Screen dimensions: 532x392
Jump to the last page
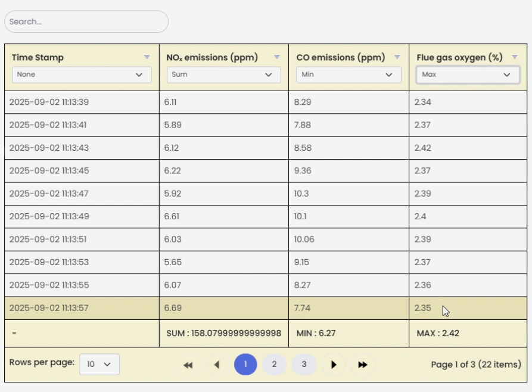tap(362, 365)
